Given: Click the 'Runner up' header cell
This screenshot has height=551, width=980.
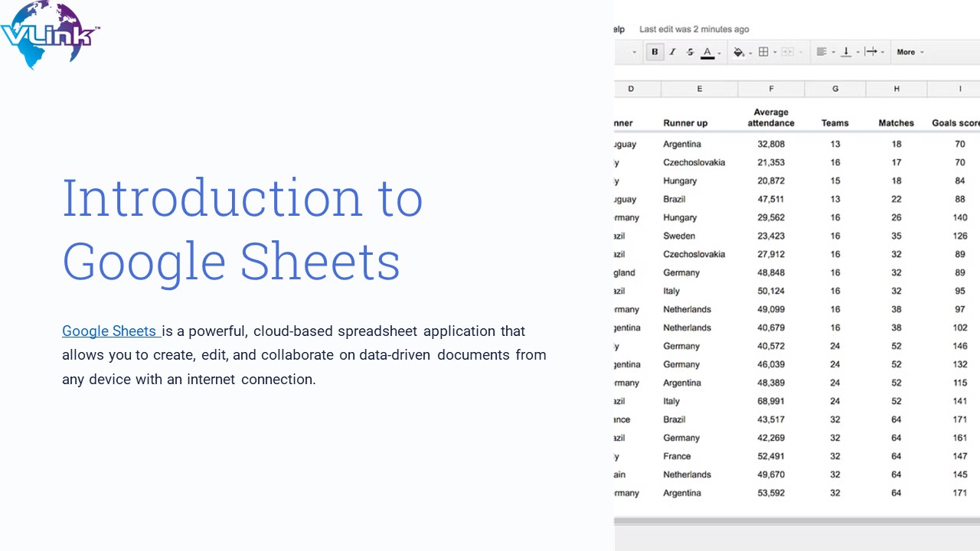Looking at the screenshot, I should pos(685,123).
